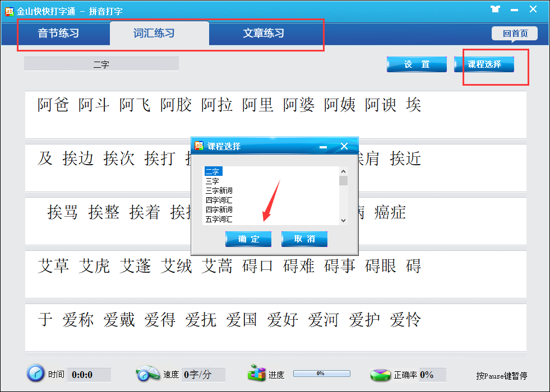The width and height of the screenshot is (550, 392).
Task: Click the 课程选择 button
Action: (x=484, y=64)
